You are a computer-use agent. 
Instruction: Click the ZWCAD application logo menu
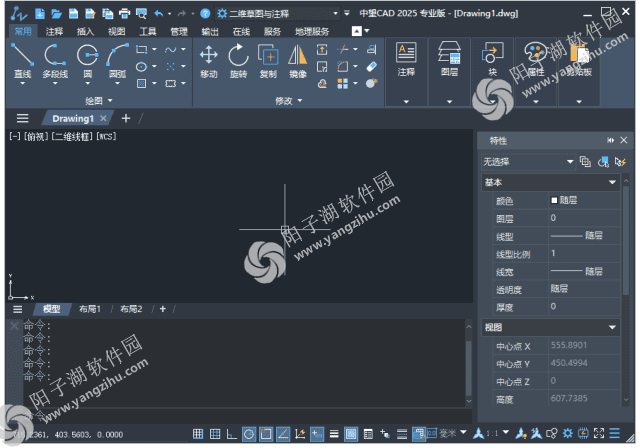pos(18,13)
